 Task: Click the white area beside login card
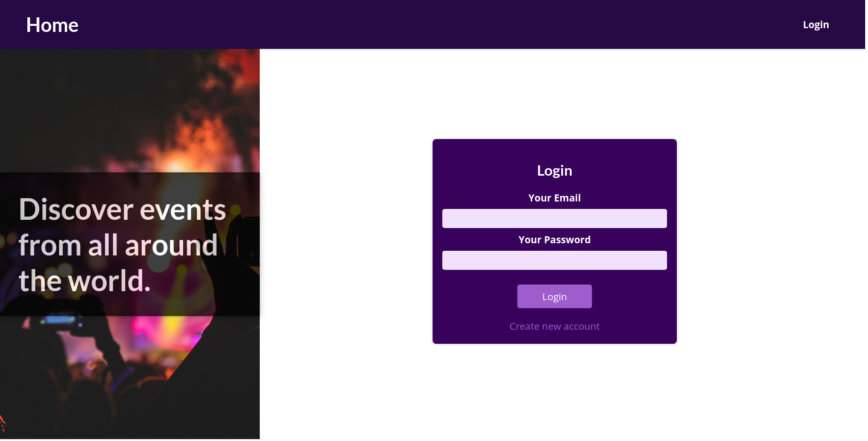coord(770,235)
